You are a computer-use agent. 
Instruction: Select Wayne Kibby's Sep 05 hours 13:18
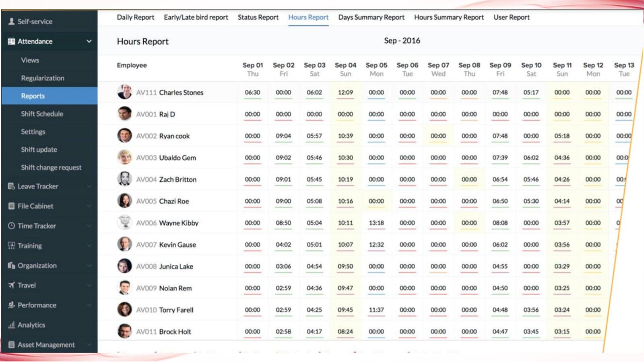376,223
